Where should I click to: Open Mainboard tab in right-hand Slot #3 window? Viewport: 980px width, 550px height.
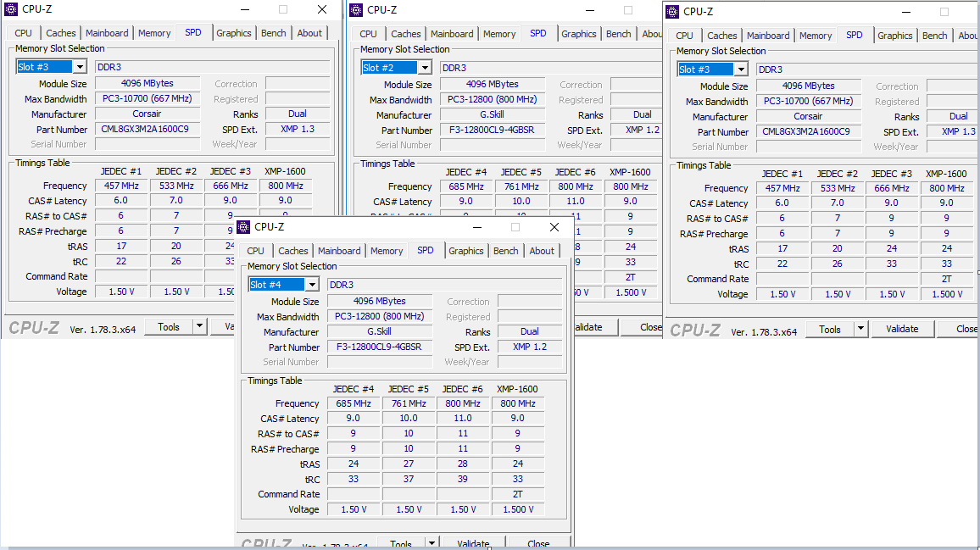tap(768, 36)
